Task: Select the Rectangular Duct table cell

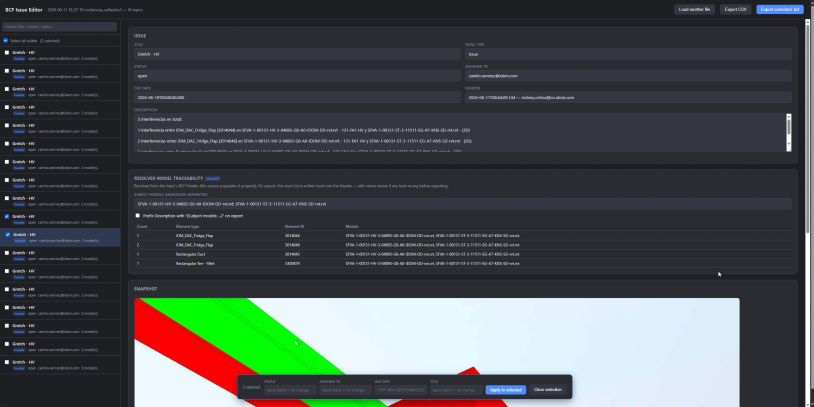Action: click(x=190, y=254)
